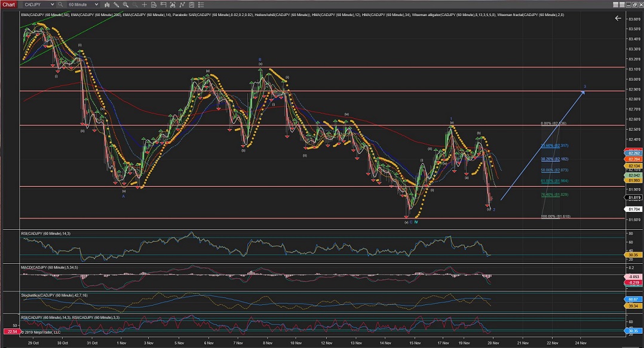This screenshot has width=644, height=348.
Task: Open the CADJPY instrument selector dropdown
Action: [x=39, y=5]
